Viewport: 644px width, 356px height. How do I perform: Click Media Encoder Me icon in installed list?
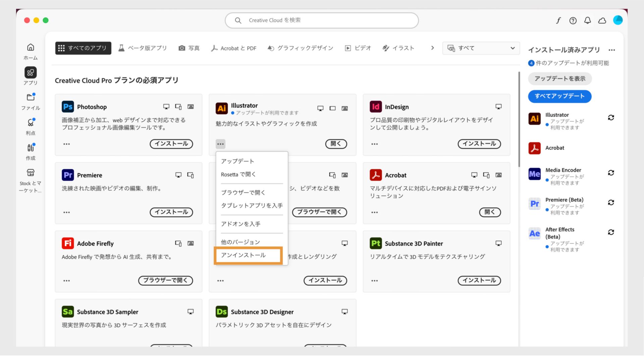click(534, 174)
